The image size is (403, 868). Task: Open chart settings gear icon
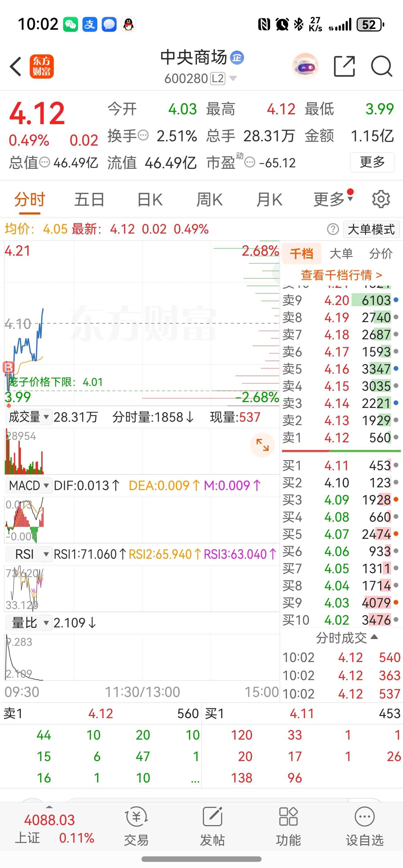pyautogui.click(x=381, y=199)
